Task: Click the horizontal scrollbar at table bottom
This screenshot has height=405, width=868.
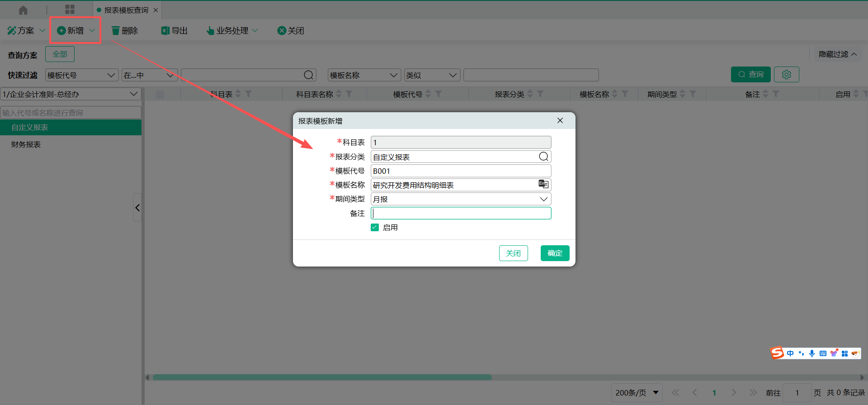Action: [322, 377]
